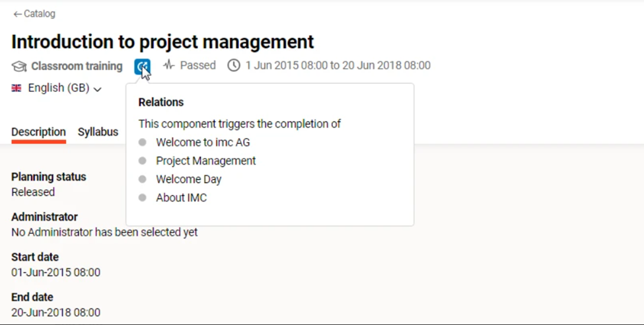Open the language chevron arrow
Viewport: 644px width, 325px height.
[98, 89]
